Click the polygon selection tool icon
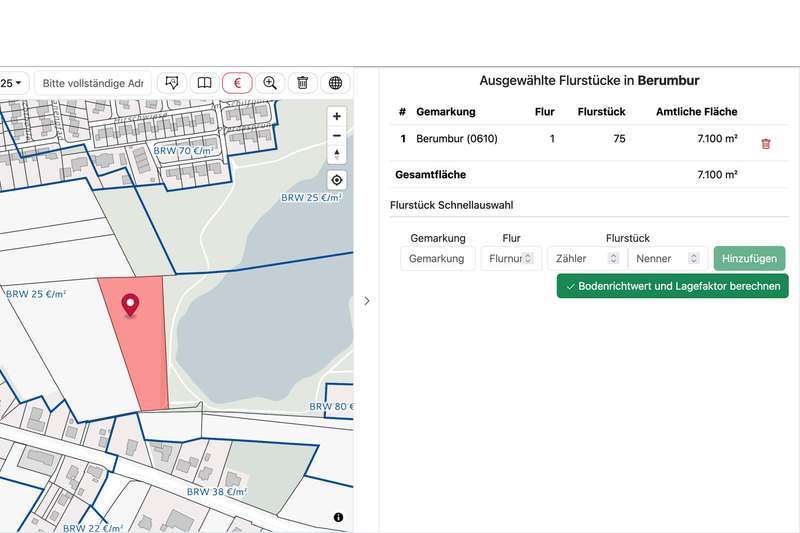 pyautogui.click(x=171, y=83)
